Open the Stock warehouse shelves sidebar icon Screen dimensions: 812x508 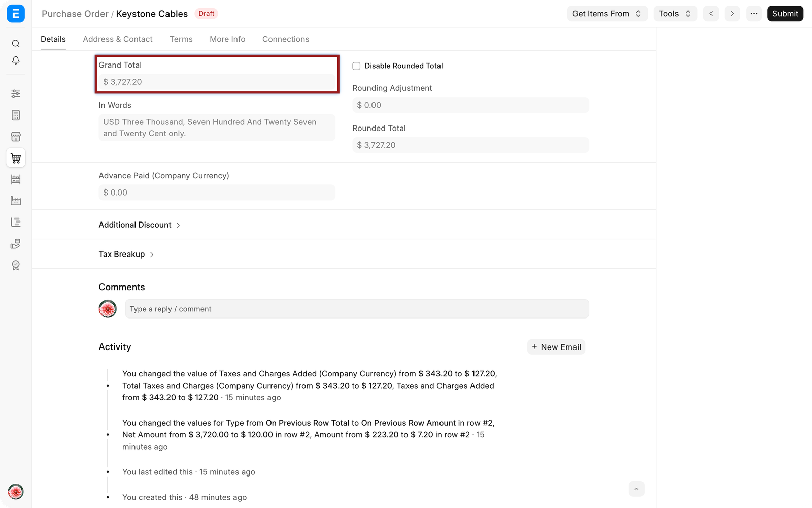[x=16, y=179]
